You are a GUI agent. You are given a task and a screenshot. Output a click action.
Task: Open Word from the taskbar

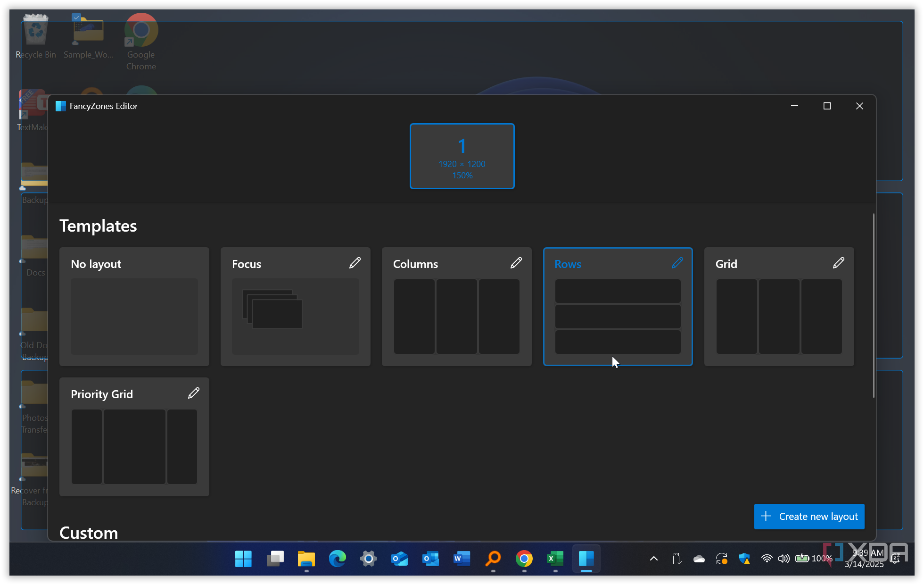pyautogui.click(x=462, y=559)
